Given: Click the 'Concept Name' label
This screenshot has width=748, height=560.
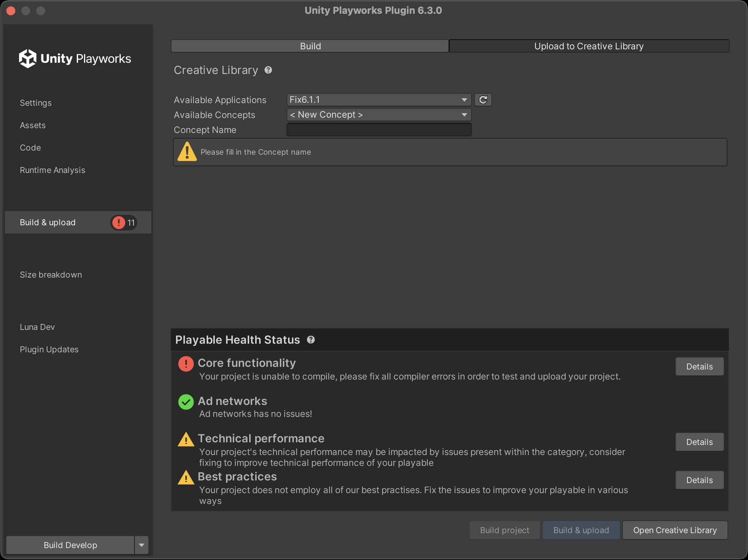Looking at the screenshot, I should point(205,130).
